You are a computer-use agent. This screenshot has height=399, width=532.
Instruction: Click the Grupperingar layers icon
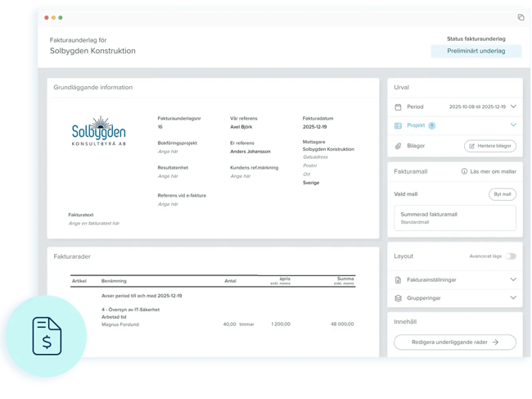pos(399,298)
